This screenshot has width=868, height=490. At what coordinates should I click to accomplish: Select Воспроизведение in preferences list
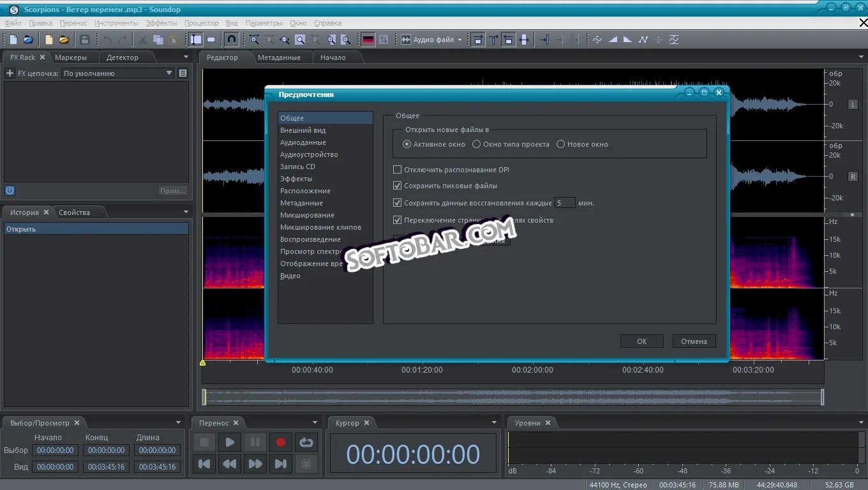coord(310,239)
